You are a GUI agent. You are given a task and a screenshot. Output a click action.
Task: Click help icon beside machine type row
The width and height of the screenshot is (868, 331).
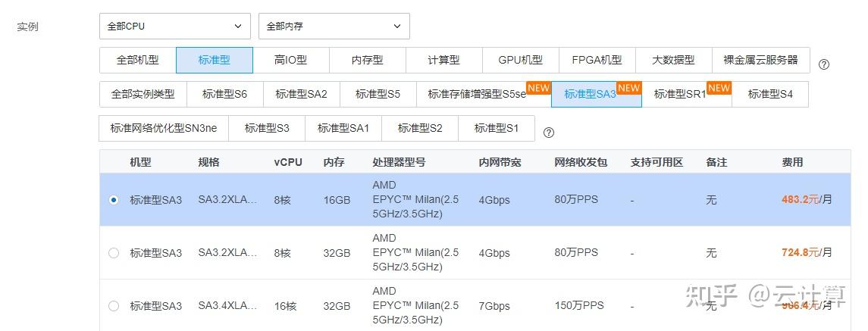pyautogui.click(x=824, y=64)
